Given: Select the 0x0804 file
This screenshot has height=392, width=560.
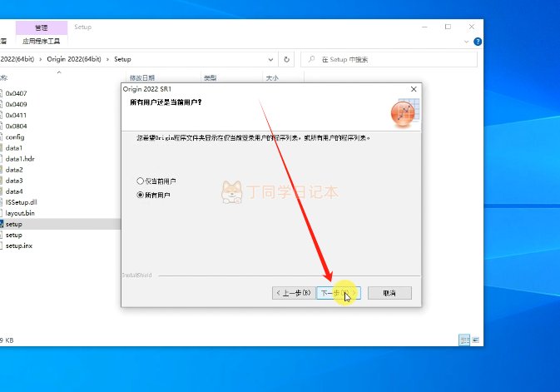Looking at the screenshot, I should point(16,127).
